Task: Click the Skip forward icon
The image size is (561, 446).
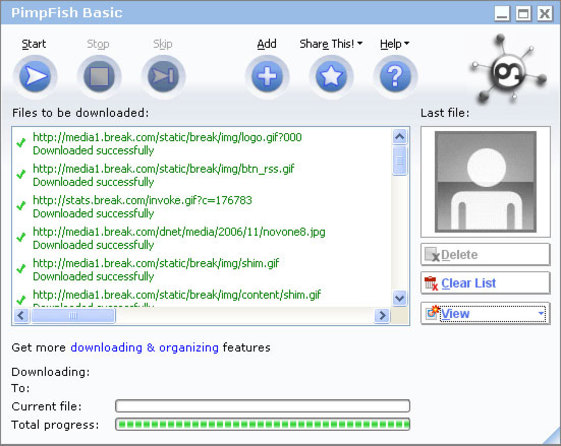Action: 163,76
